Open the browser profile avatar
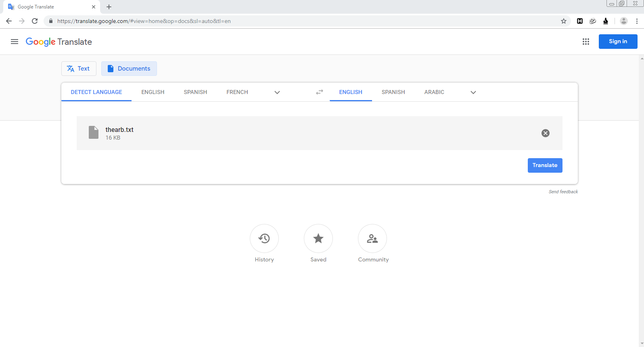The height and width of the screenshot is (347, 644). click(624, 21)
